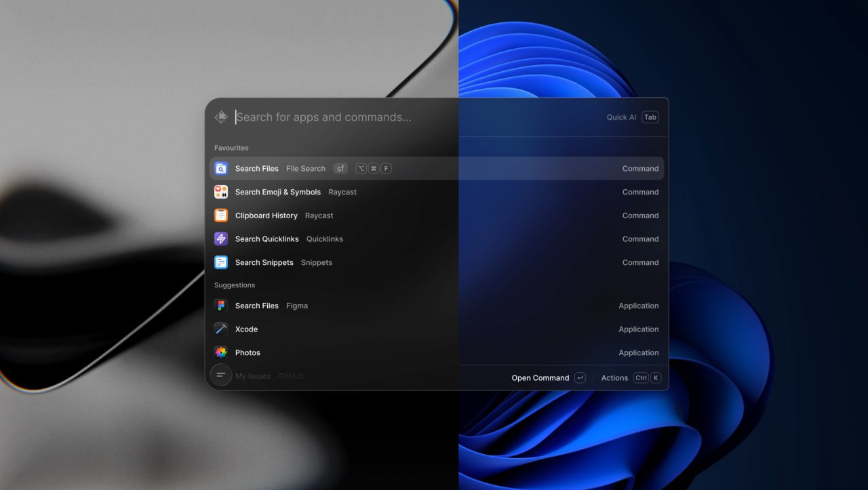Screen dimensions: 868x490
Task: Select the Xcode Application row
Action: [x=437, y=329]
